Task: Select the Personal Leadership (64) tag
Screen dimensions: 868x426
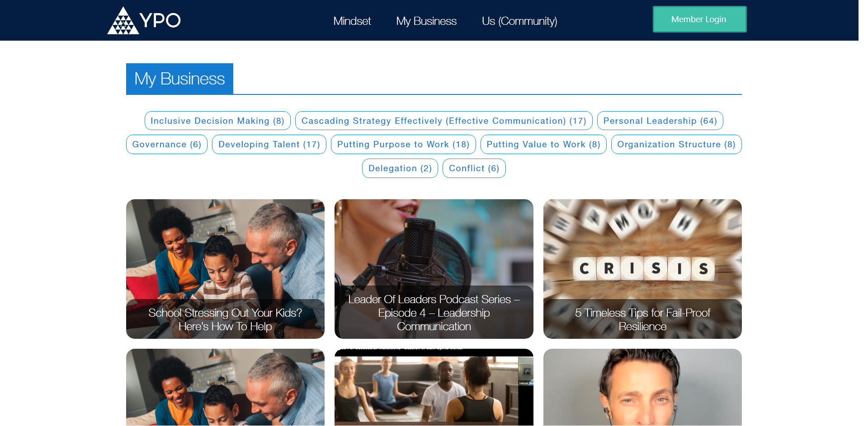Action: click(x=660, y=121)
